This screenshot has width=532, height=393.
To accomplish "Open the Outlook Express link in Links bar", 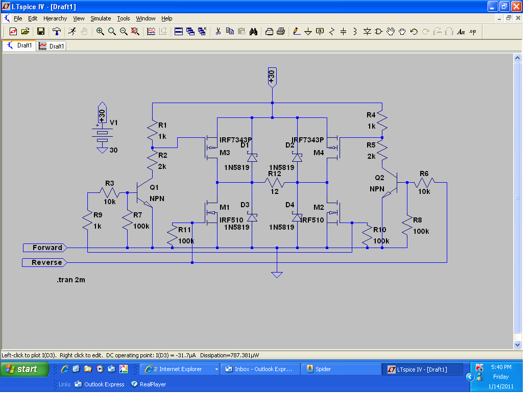I will point(100,384).
